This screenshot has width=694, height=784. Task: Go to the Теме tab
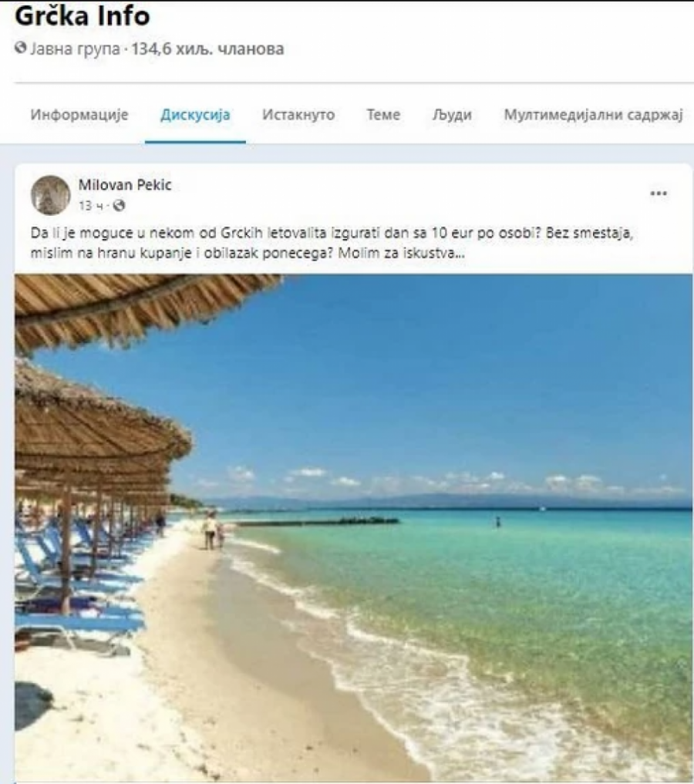[x=383, y=115]
